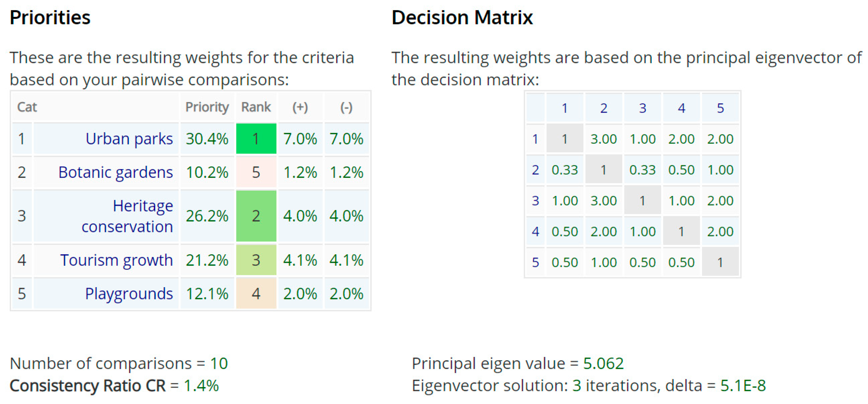The image size is (868, 404).
Task: Click decision matrix row header 3
Action: pos(536,201)
